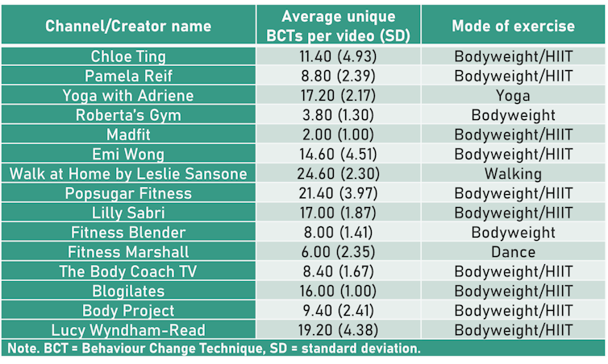Click the Walking mode of exercise cell
This screenshot has width=608, height=364.
tap(513, 174)
